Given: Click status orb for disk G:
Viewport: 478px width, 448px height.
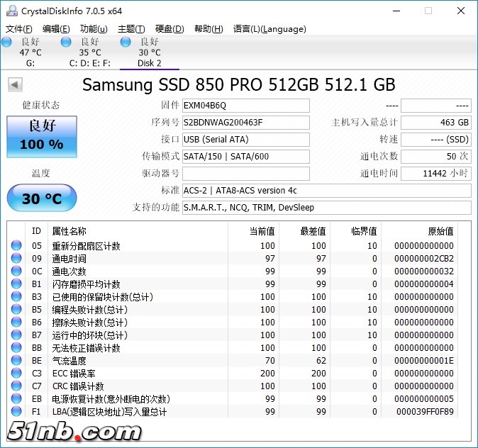Looking at the screenshot, I should point(7,43).
